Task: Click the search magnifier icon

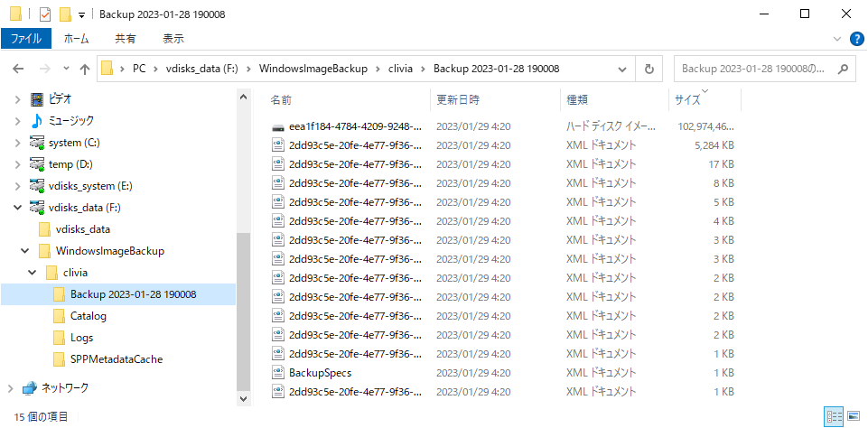Action: click(x=843, y=70)
